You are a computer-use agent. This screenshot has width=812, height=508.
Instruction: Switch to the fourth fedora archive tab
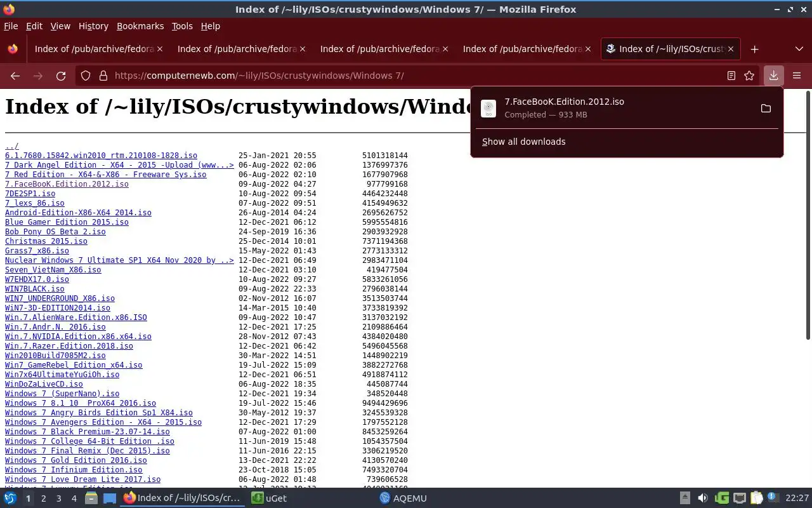click(x=527, y=49)
